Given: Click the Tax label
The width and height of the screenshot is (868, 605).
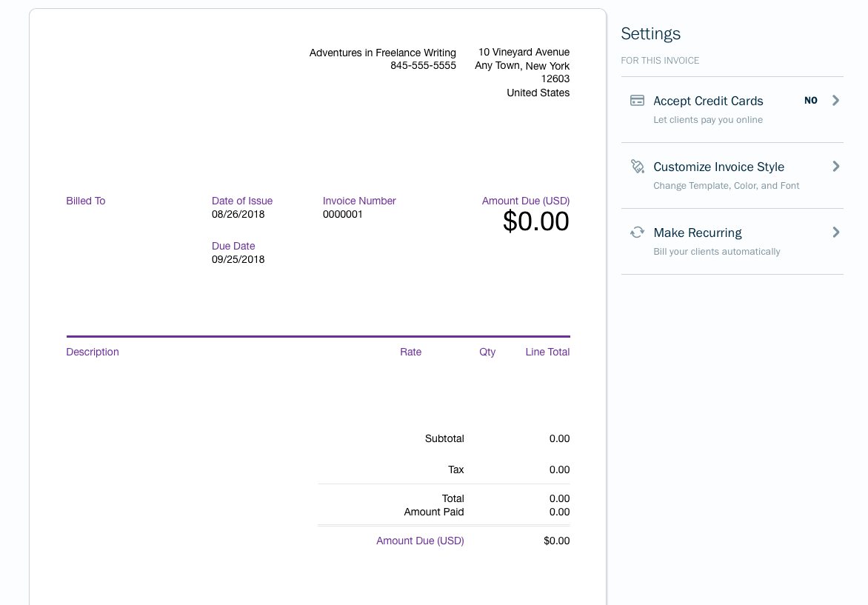Looking at the screenshot, I should pos(455,469).
